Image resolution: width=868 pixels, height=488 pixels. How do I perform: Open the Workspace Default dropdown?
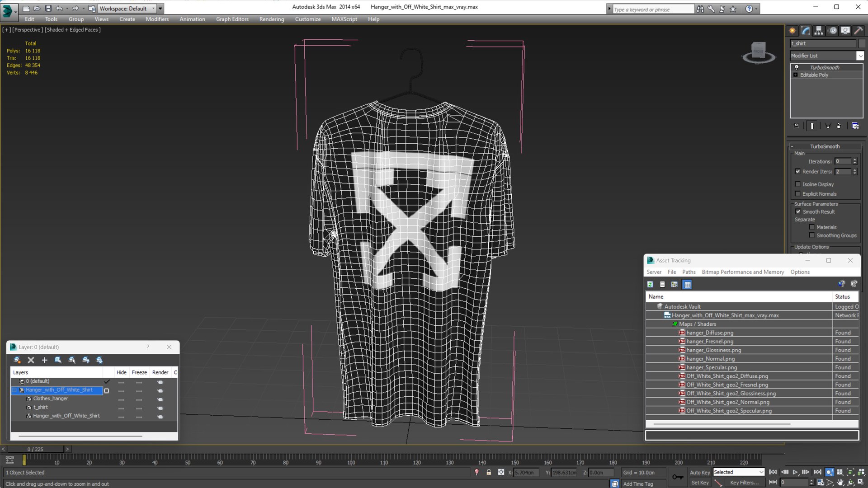[x=127, y=9]
